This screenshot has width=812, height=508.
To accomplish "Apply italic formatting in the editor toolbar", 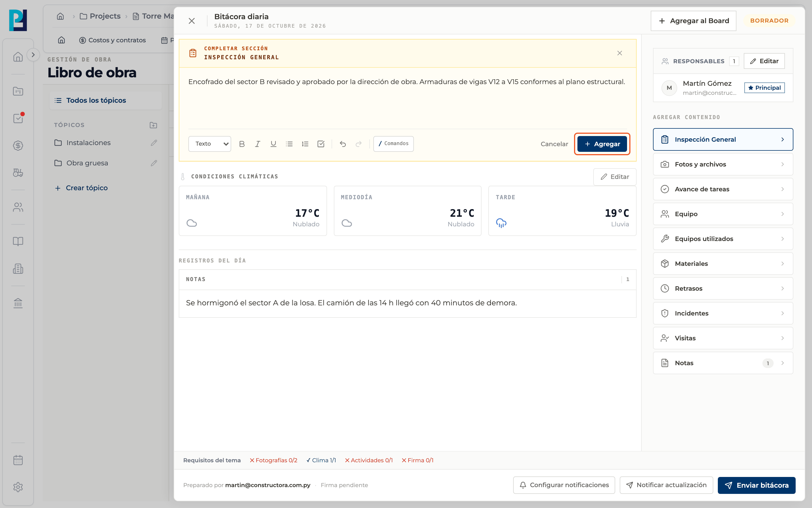I will click(x=257, y=144).
